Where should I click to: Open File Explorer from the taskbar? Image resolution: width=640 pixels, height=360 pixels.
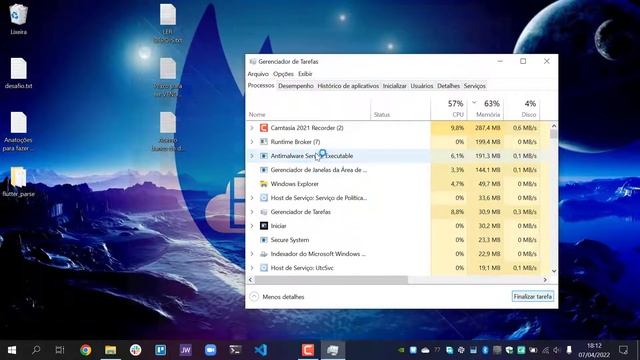point(110,350)
